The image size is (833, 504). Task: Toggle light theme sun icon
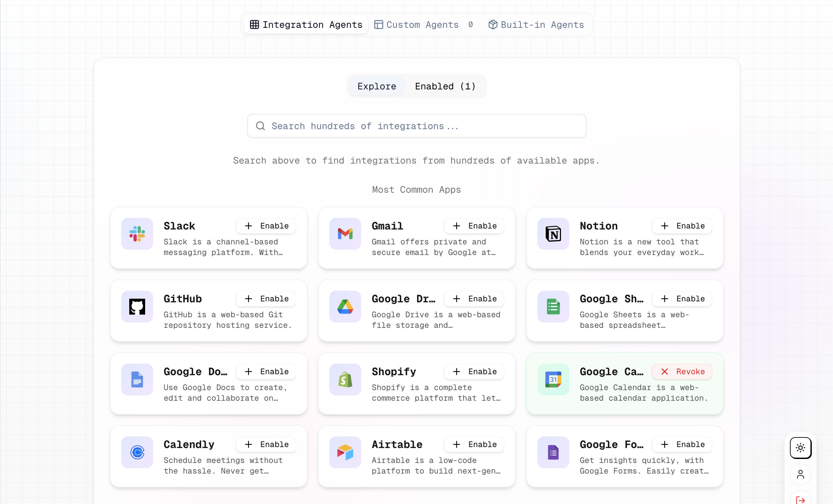(800, 448)
